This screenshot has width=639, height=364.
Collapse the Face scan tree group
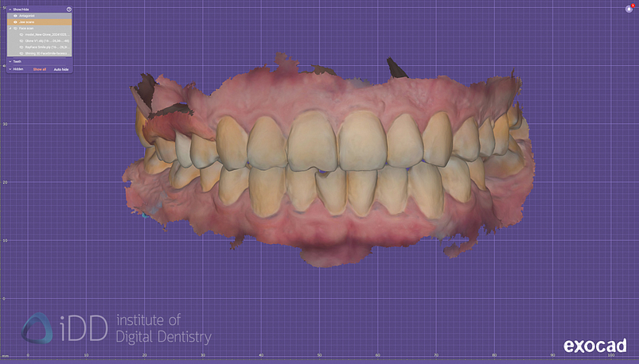click(10, 29)
